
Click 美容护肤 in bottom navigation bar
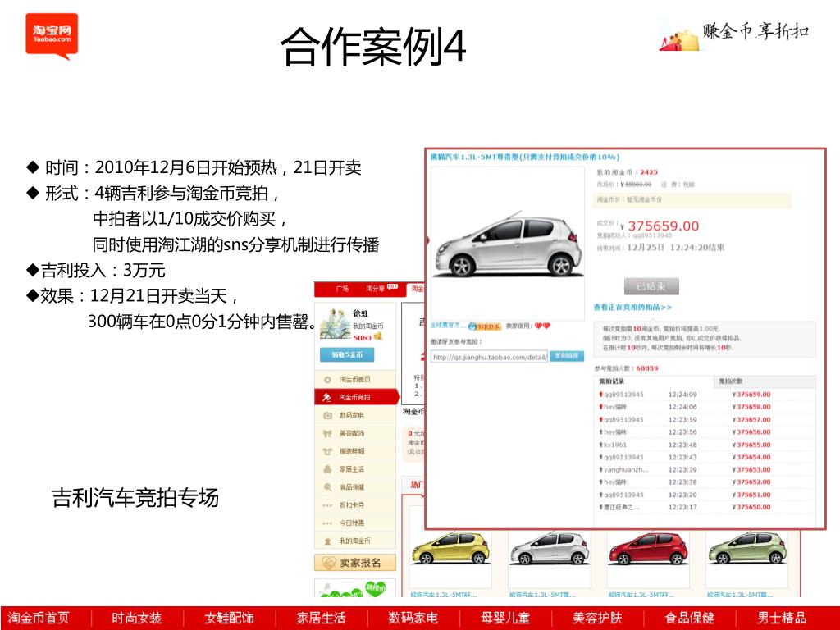click(x=597, y=619)
